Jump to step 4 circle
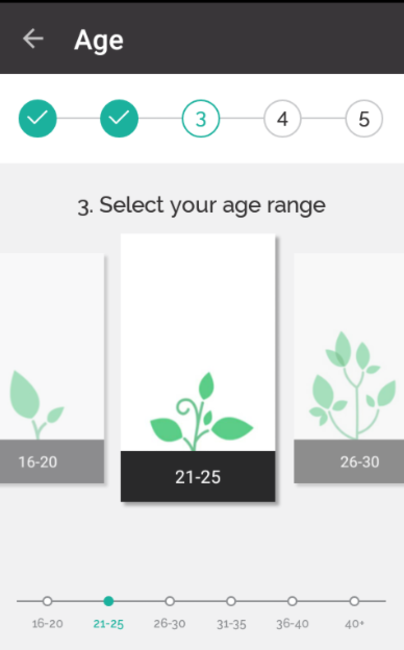Screen dimensions: 404x650 (282, 119)
